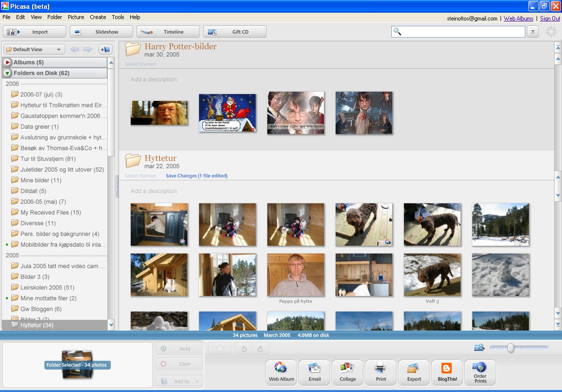
Task: Expand the Albums (5) collection
Action: point(7,62)
